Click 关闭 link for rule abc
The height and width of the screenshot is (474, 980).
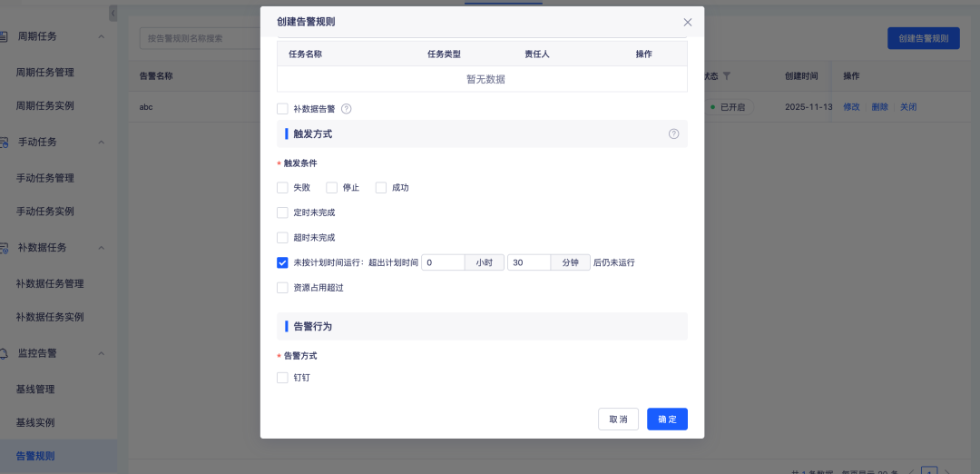[908, 107]
